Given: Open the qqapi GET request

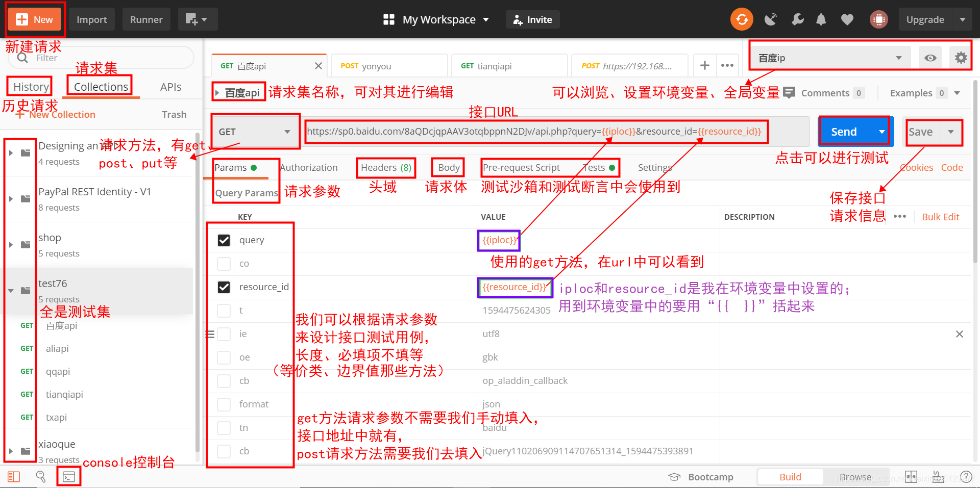Looking at the screenshot, I should pos(58,371).
